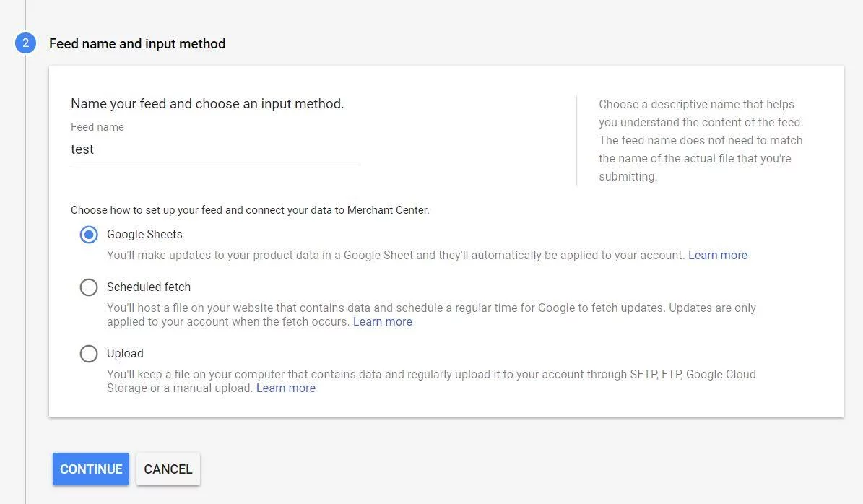Viewport: 863px width, 504px height.
Task: Choose the Upload radio button
Action: [89, 354]
